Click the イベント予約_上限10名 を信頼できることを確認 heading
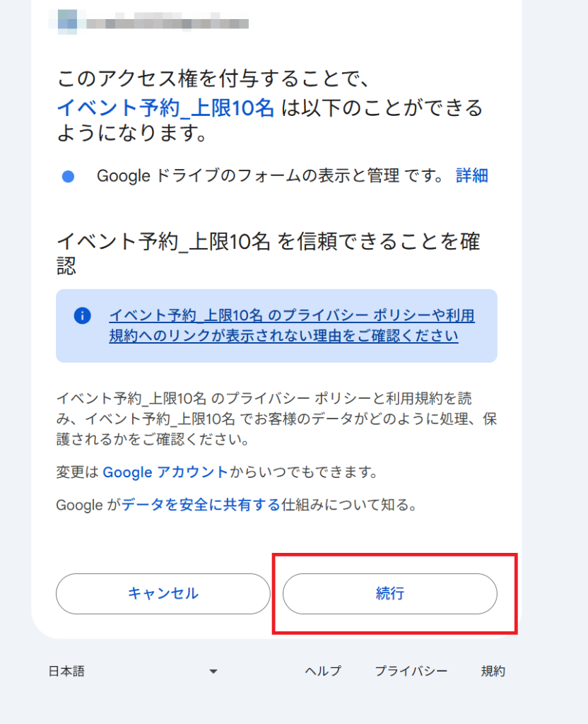 click(x=268, y=254)
